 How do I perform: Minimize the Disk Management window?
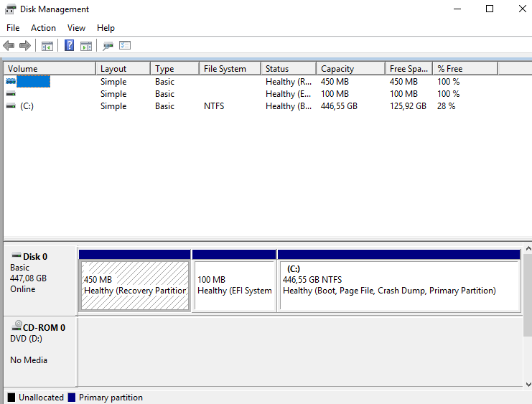[x=457, y=9]
